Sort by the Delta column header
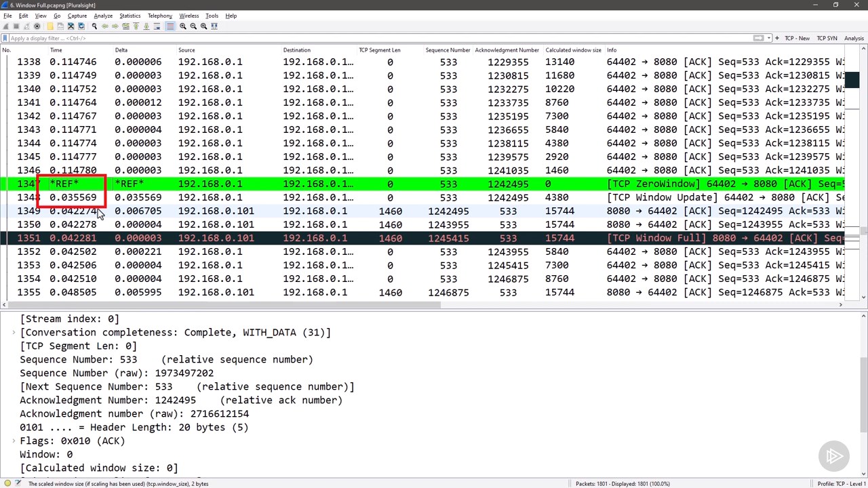Image resolution: width=868 pixels, height=488 pixels. coord(121,49)
